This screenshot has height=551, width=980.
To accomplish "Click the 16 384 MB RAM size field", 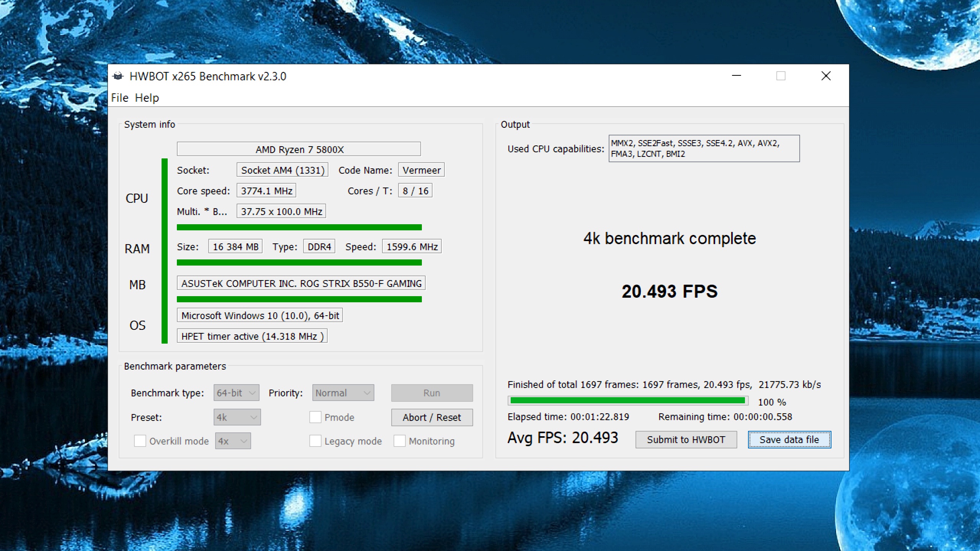I will pyautogui.click(x=235, y=246).
